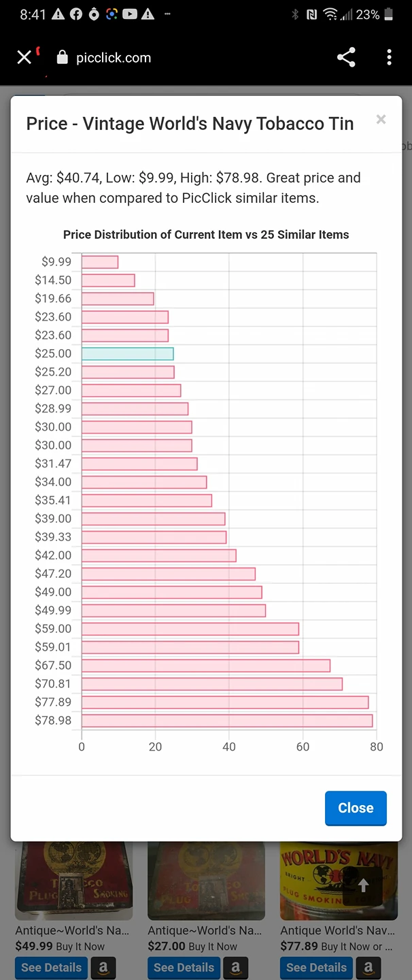Open See Details for the $77.89 listing

(x=316, y=967)
